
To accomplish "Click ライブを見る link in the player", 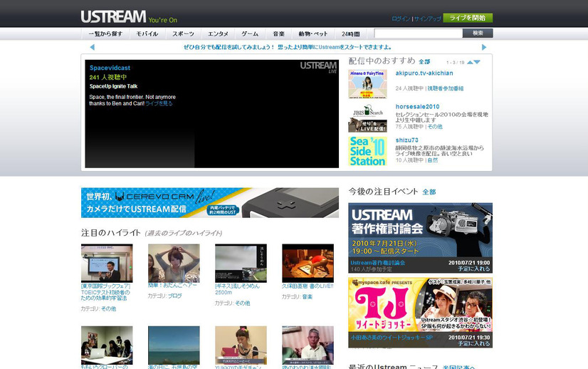I will (159, 103).
